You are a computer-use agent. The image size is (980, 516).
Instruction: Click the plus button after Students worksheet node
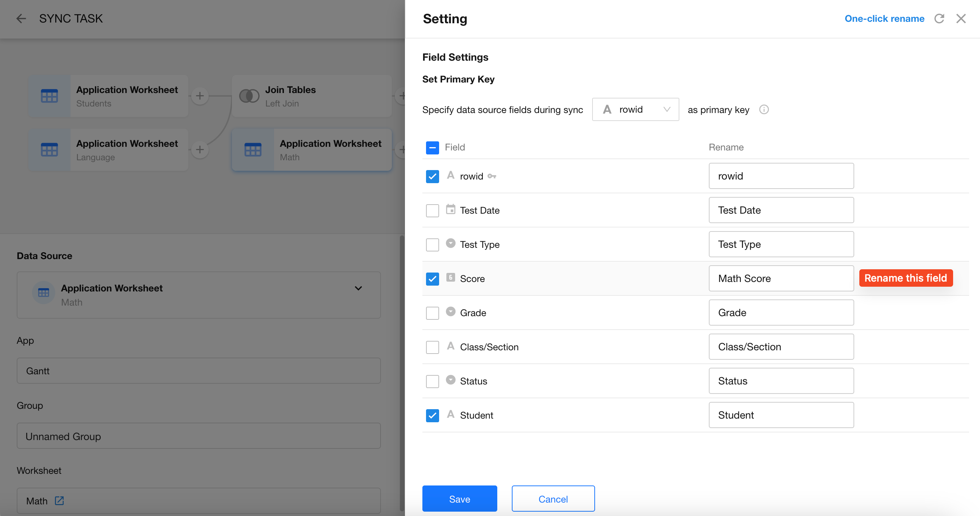[200, 96]
